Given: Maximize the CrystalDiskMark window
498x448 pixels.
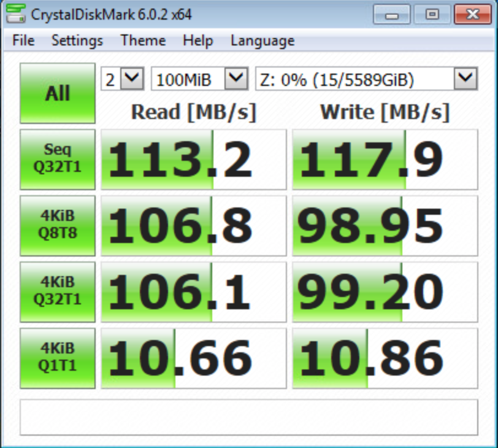Looking at the screenshot, I should (x=432, y=14).
